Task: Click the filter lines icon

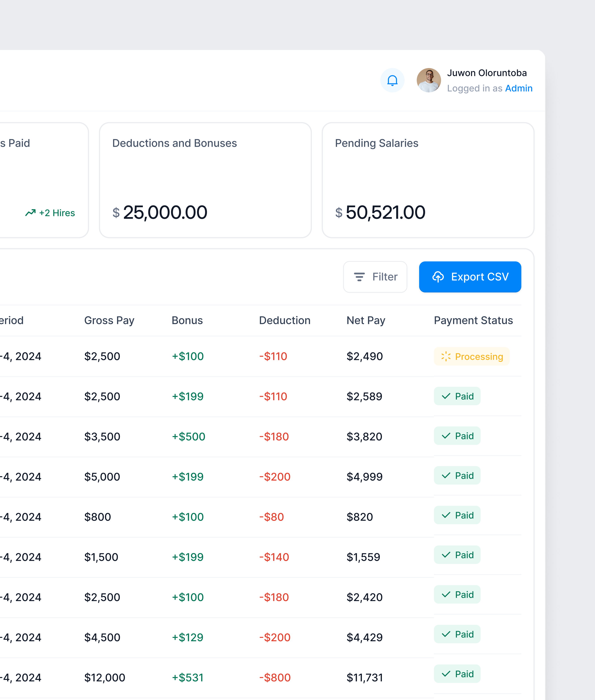Action: [x=359, y=277]
